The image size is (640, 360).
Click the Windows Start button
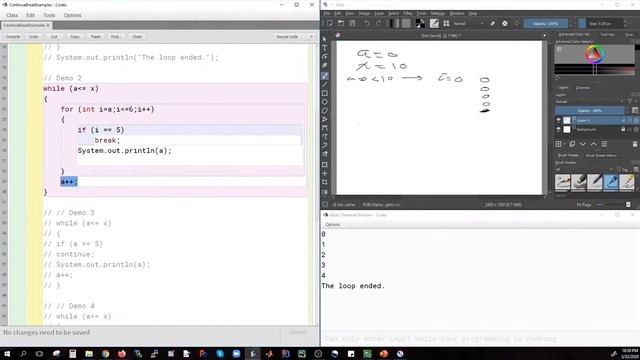pos(7,353)
